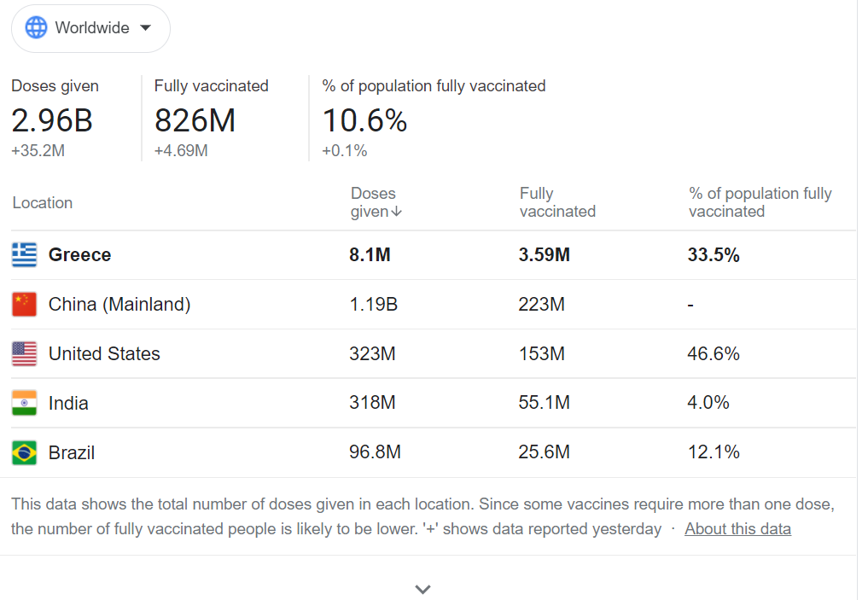The width and height of the screenshot is (868, 600).
Task: Select the United States row name
Action: point(104,353)
